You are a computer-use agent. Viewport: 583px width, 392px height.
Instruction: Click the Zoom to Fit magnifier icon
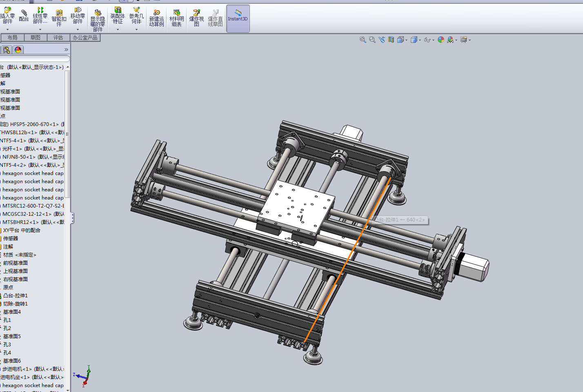(363, 40)
